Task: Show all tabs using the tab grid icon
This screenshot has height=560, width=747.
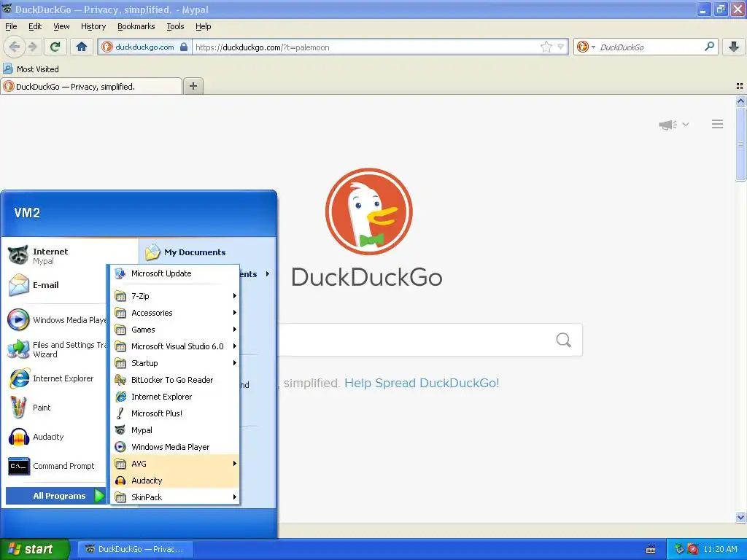Action: pyautogui.click(x=740, y=86)
